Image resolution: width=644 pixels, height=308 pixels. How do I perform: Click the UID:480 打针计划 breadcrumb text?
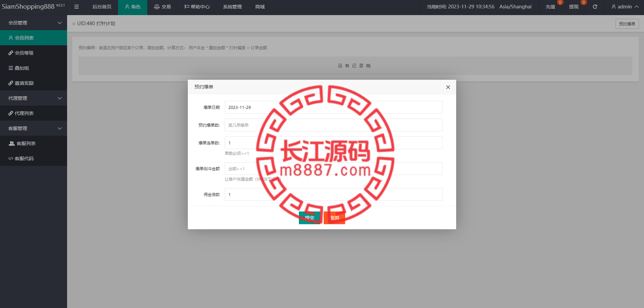[x=96, y=23]
